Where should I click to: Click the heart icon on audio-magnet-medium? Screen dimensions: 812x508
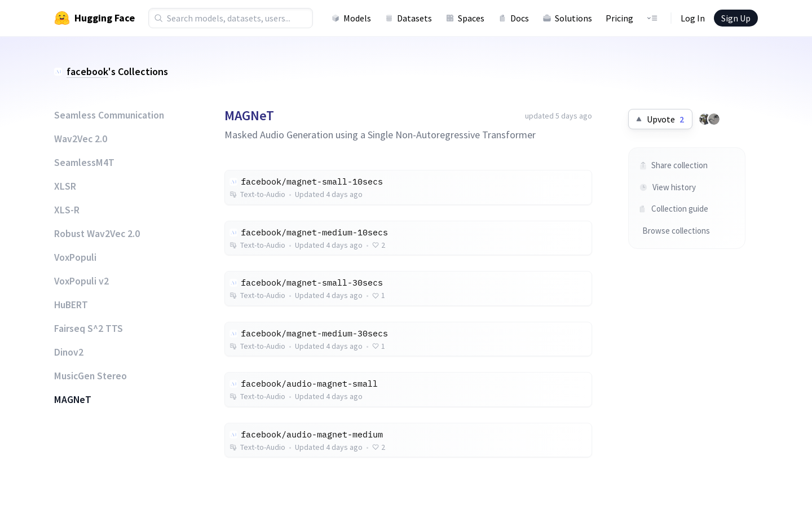pyautogui.click(x=376, y=448)
